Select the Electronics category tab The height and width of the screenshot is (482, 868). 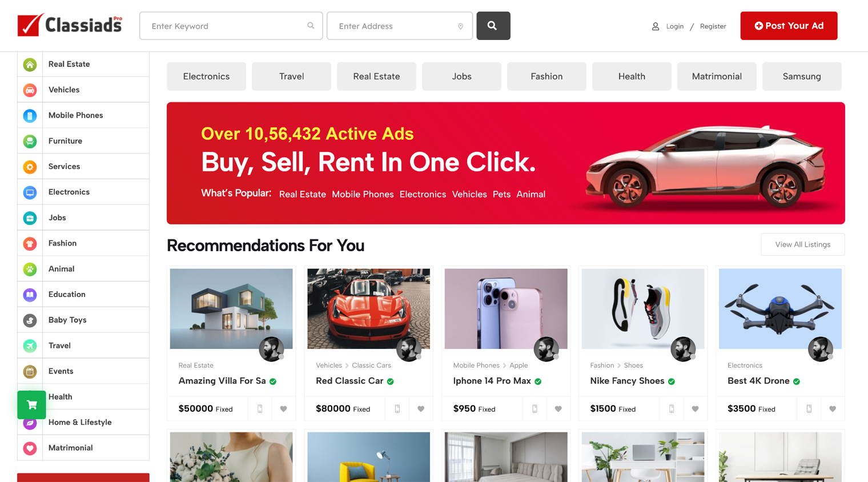pos(206,77)
